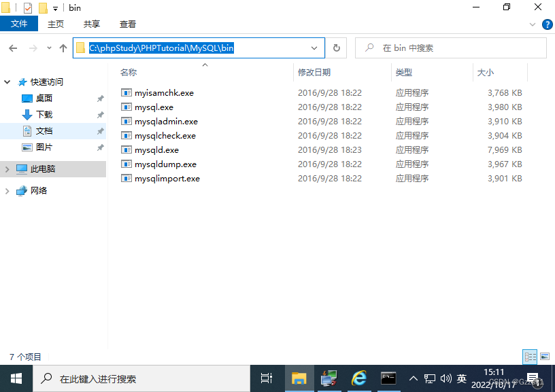Open Internet Explorer from taskbar
The height and width of the screenshot is (392, 555).
pyautogui.click(x=358, y=378)
